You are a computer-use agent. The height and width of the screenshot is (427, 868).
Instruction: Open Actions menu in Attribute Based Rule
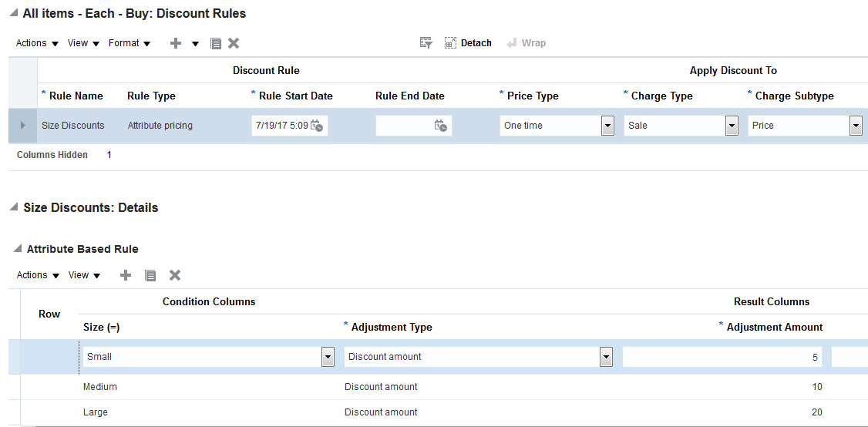pyautogui.click(x=38, y=275)
